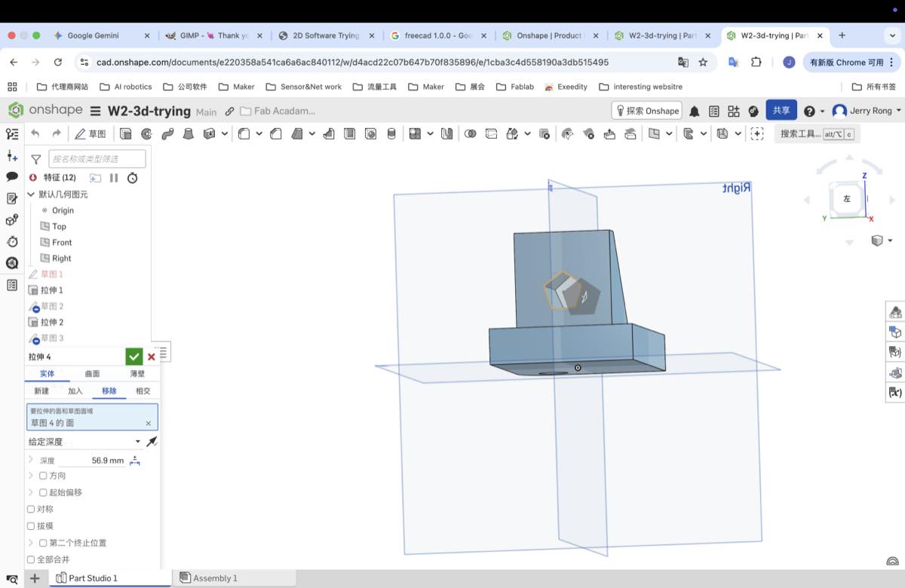Open the Fillet tool dropdown arrow
905x588 pixels.
[x=259, y=133]
